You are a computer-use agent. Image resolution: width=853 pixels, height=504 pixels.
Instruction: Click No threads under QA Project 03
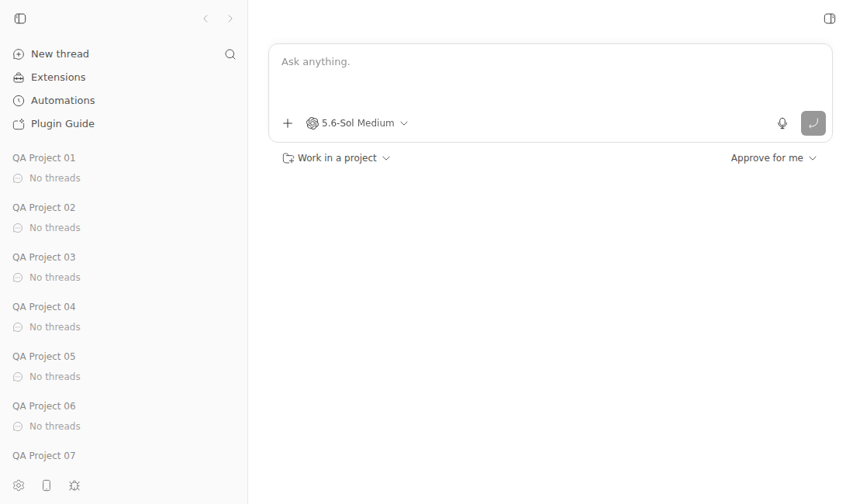(47, 278)
